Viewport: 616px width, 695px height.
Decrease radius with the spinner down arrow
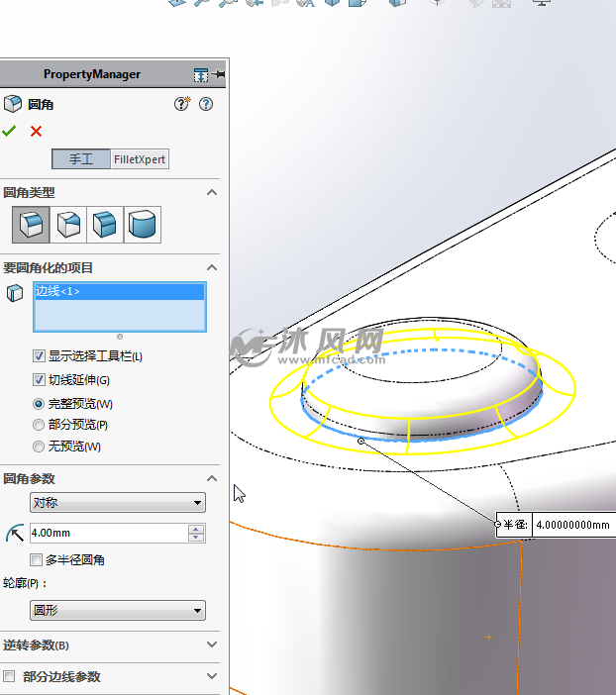point(196,538)
